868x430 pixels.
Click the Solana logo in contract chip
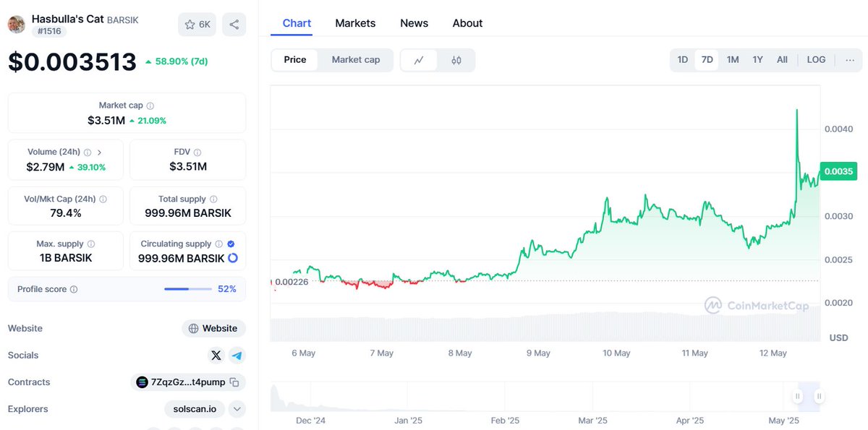[142, 382]
